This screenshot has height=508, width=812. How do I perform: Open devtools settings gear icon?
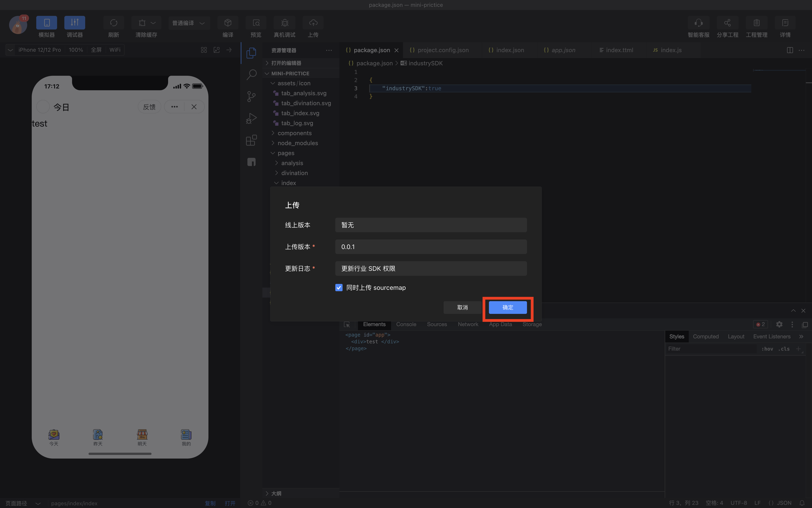[x=779, y=325]
